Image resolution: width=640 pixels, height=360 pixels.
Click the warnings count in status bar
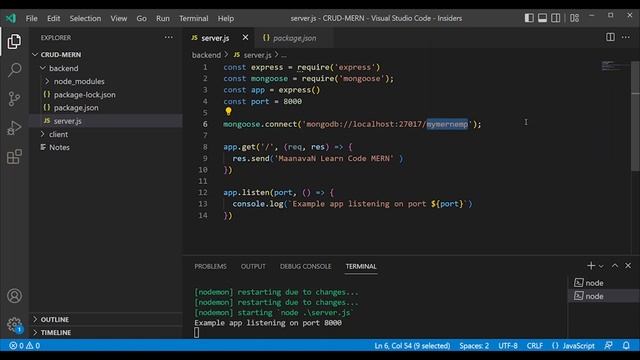pyautogui.click(x=33, y=346)
